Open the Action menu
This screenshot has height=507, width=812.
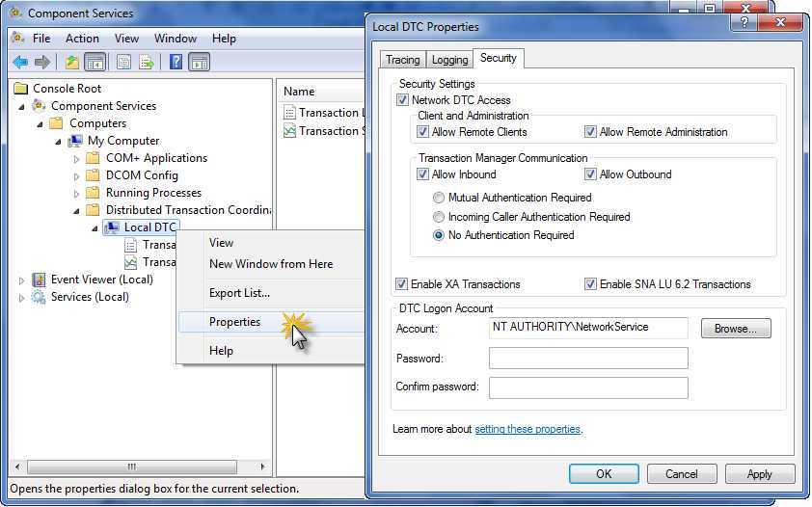[x=82, y=39]
